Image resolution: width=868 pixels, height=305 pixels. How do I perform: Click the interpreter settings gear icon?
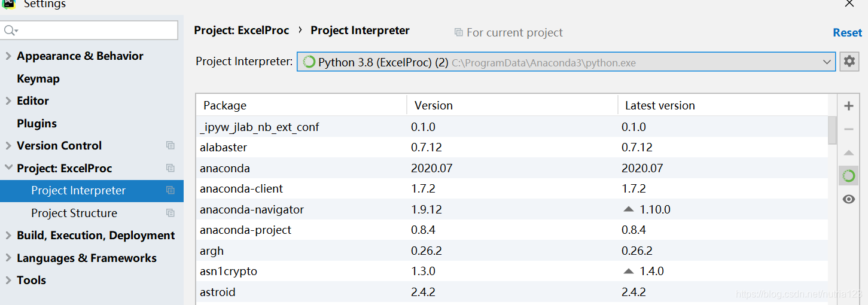tap(849, 62)
